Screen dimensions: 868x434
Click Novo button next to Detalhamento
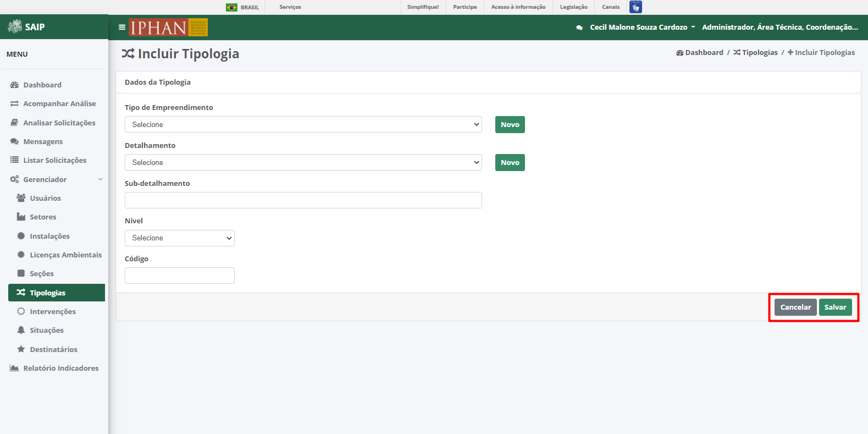click(x=510, y=162)
